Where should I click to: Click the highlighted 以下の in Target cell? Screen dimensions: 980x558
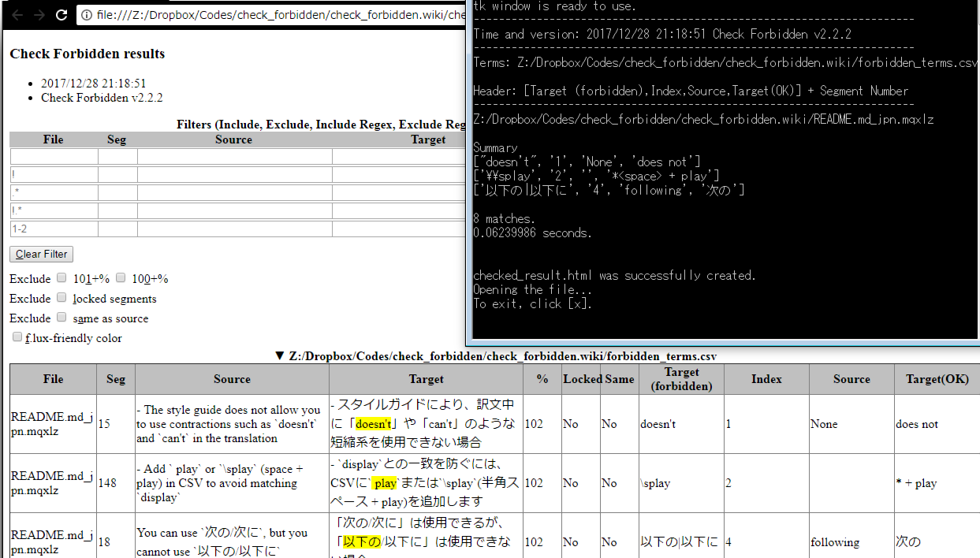click(x=362, y=541)
